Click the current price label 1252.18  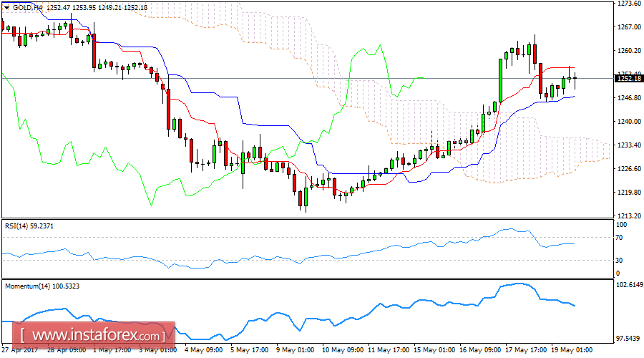point(629,79)
